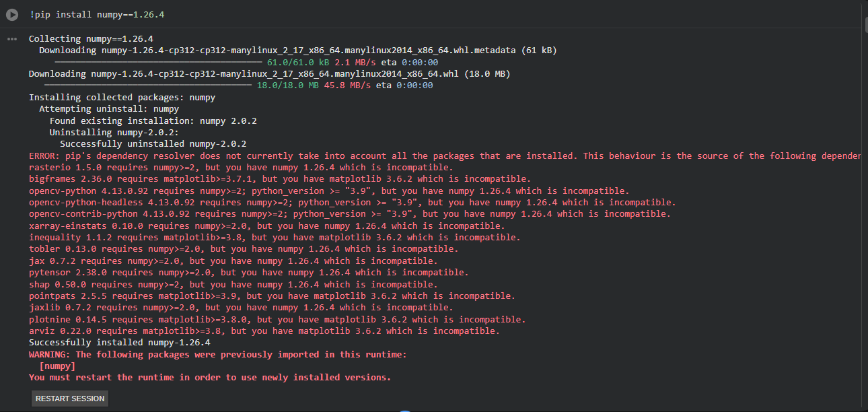The image size is (868, 412).
Task: Click the opencv-python-headless error line
Action: (x=352, y=203)
